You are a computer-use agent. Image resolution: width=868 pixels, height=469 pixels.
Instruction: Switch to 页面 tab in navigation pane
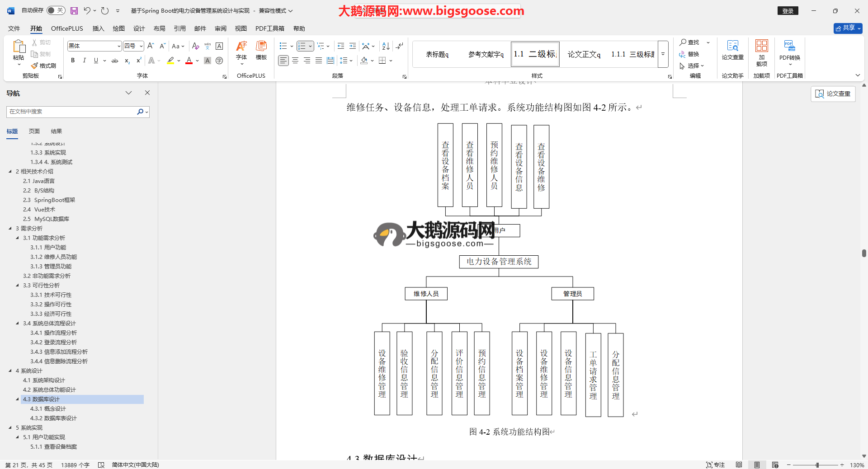pyautogui.click(x=34, y=131)
